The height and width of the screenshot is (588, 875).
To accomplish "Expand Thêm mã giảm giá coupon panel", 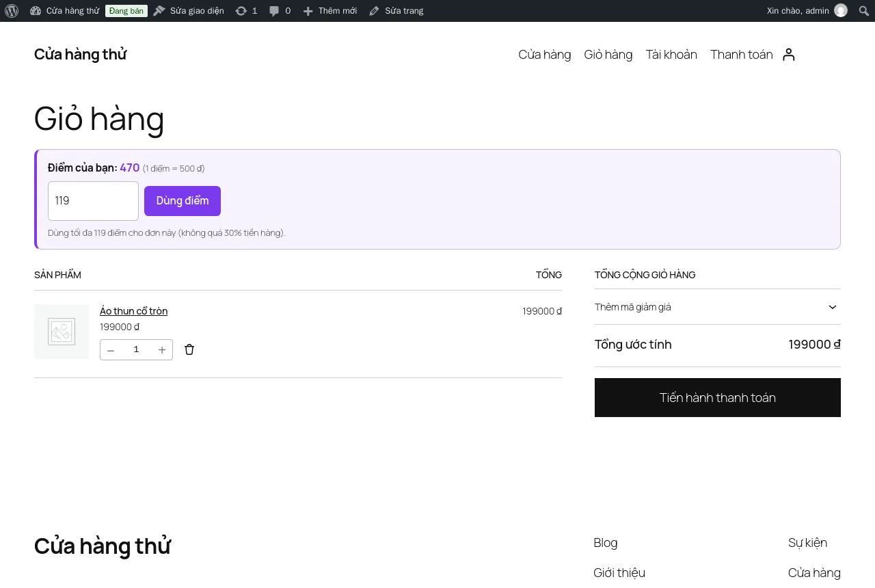I will tap(718, 307).
